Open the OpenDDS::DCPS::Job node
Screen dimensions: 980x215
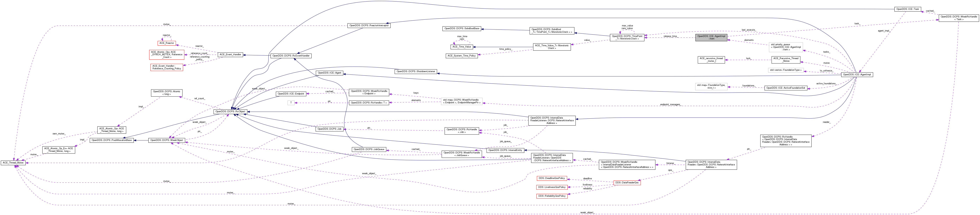[329, 129]
